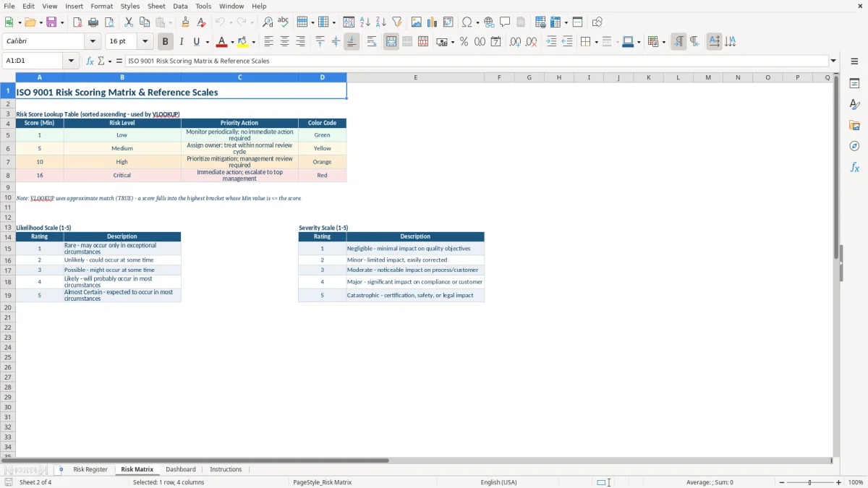The width and height of the screenshot is (868, 488).
Task: Open font color dropdown arrow
Action: (232, 42)
